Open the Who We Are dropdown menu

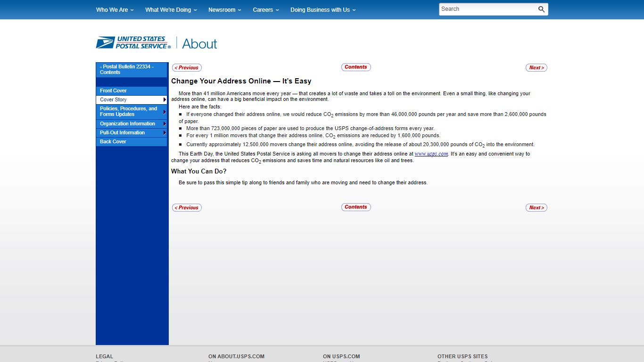click(115, 9)
